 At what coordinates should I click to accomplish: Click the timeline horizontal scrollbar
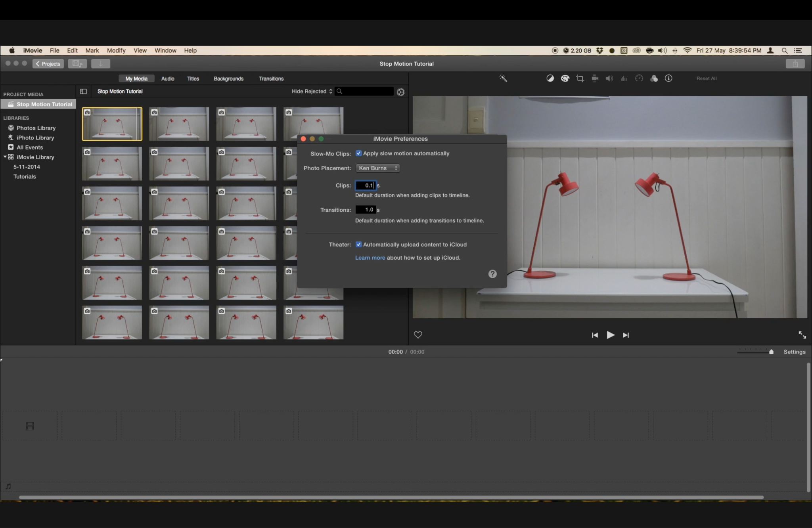coord(391,497)
